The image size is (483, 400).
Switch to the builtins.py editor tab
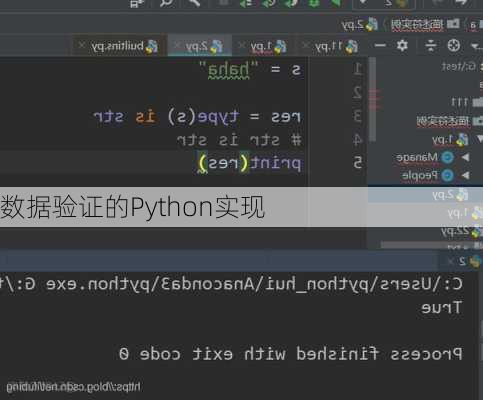(x=123, y=46)
